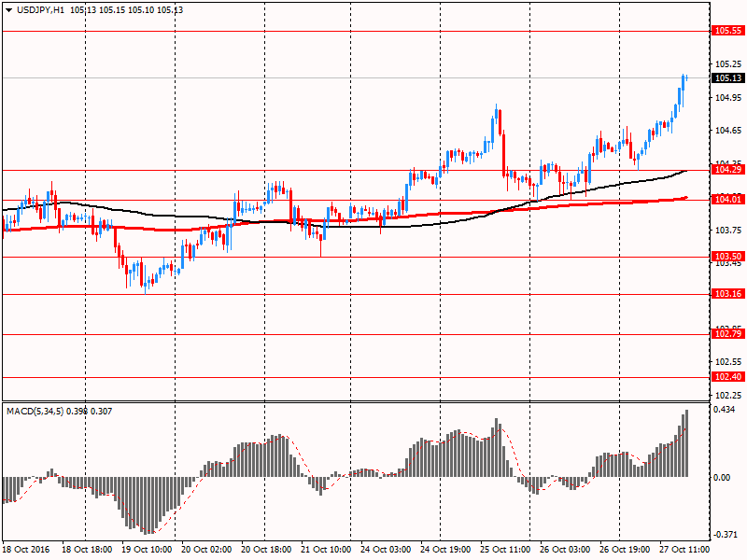The height and width of the screenshot is (560, 747).
Task: Click the 104.29 red price level label
Action: point(728,170)
